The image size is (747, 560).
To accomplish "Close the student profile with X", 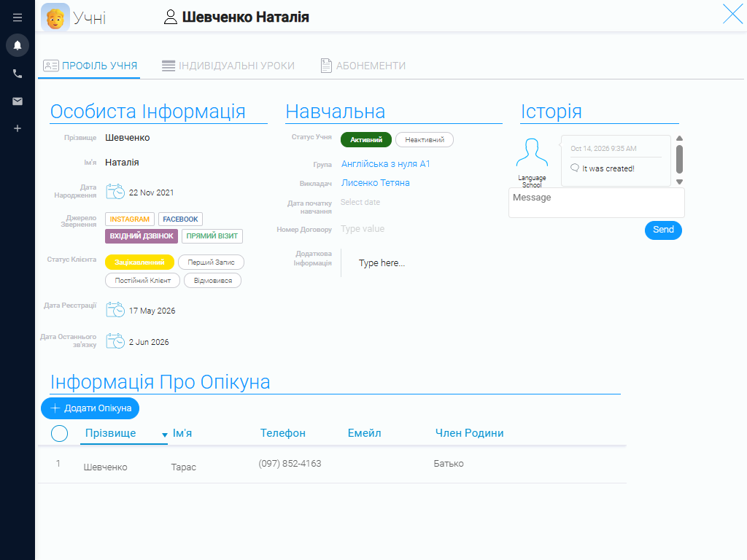I will 732,14.
